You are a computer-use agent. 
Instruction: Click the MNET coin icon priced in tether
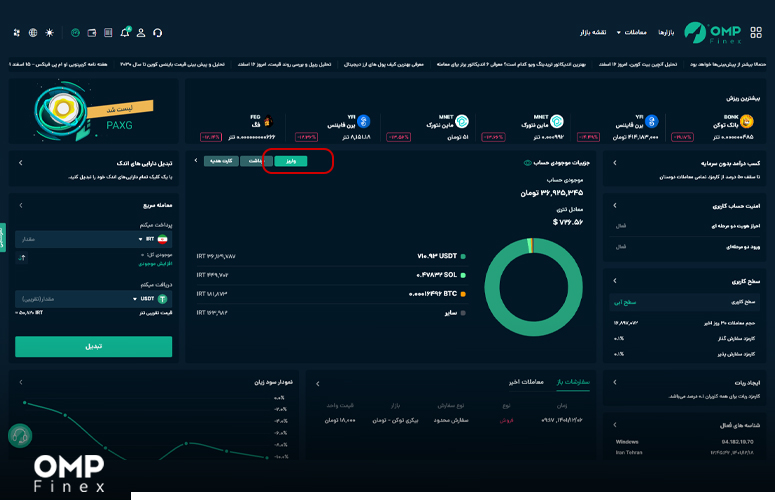pyautogui.click(x=557, y=121)
